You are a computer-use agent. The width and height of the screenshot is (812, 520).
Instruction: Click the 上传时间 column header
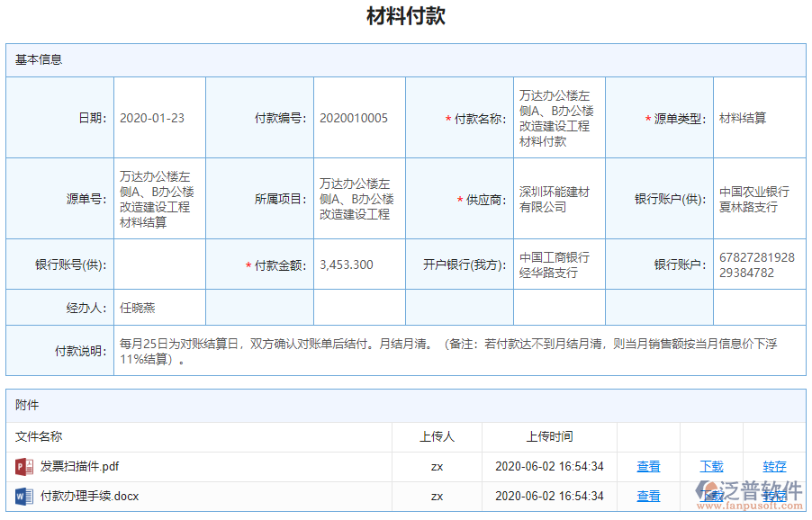pyautogui.click(x=550, y=436)
